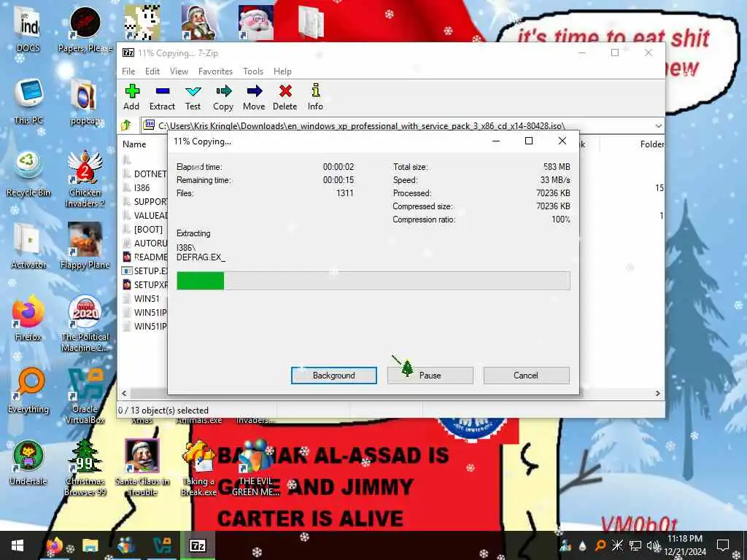Cancel the copying operation
Viewport: 747px width, 560px height.
pos(526,376)
